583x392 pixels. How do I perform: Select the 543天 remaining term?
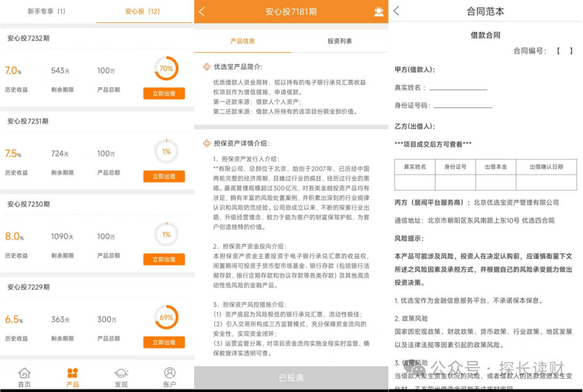point(60,70)
